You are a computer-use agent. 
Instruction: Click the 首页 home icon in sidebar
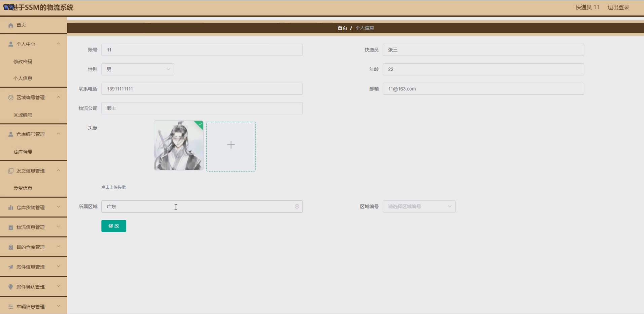(10, 25)
